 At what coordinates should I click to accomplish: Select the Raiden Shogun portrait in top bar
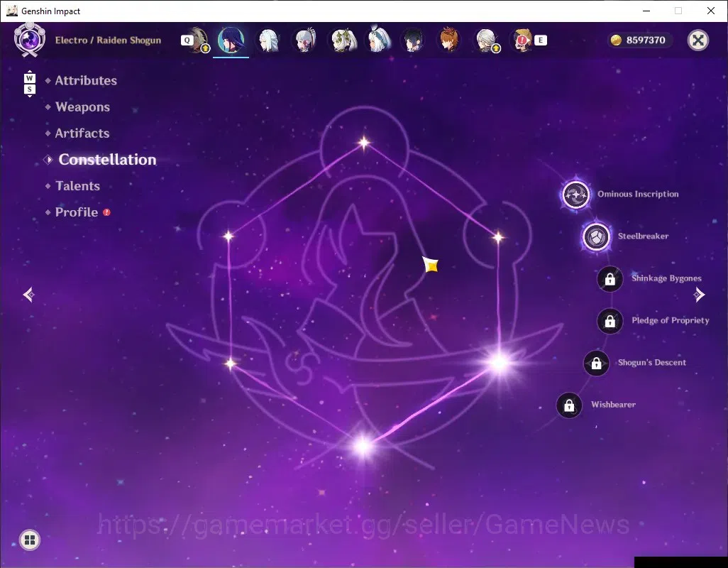231,40
